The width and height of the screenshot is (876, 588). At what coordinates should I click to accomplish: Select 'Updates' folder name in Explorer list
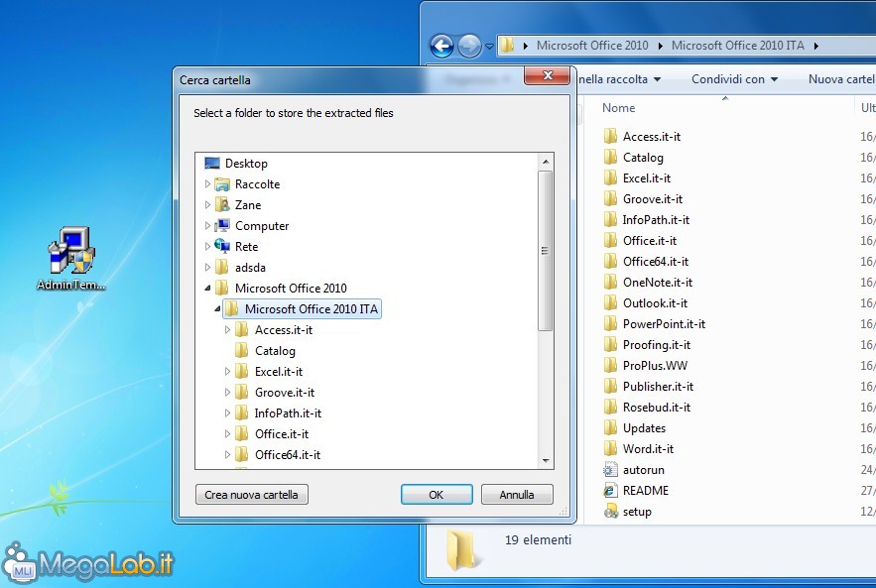[644, 427]
